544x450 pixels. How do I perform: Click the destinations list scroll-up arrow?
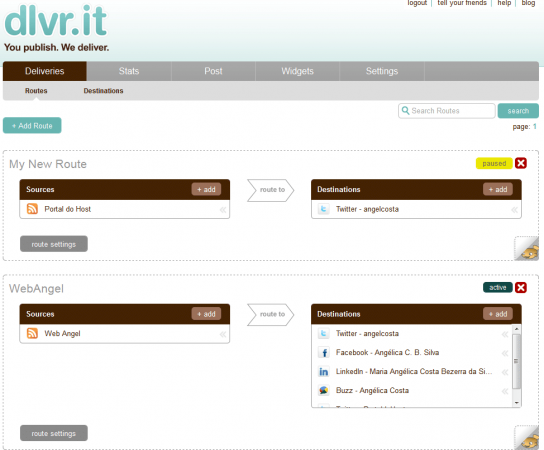517,329
